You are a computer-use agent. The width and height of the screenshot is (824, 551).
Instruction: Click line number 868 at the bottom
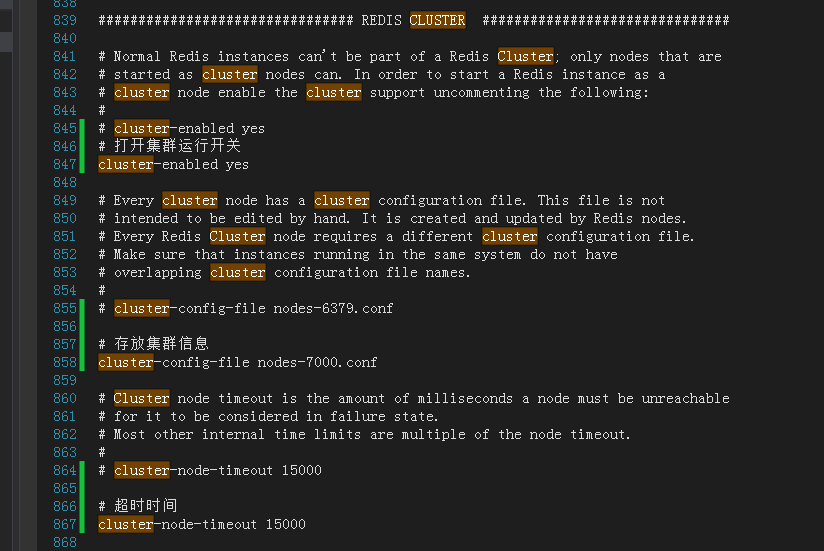click(x=64, y=542)
